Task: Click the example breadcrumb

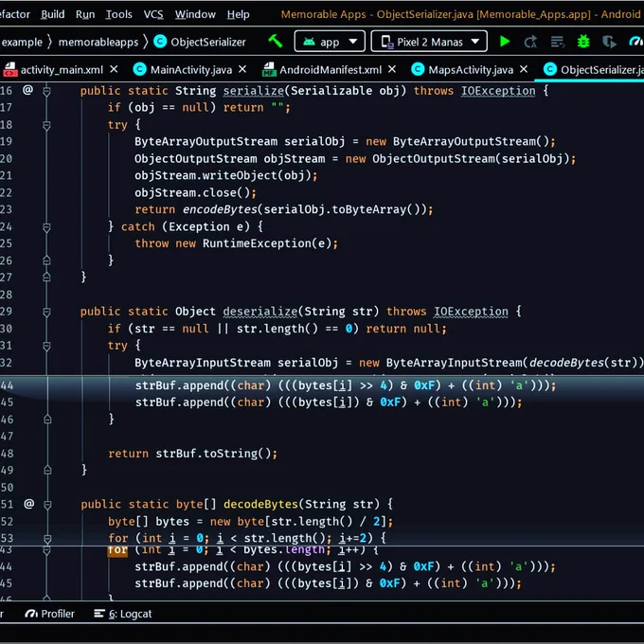Action: click(x=22, y=42)
